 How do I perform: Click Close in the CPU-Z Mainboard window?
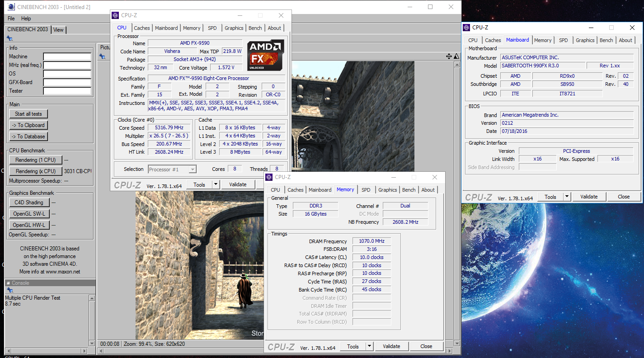[x=624, y=197]
